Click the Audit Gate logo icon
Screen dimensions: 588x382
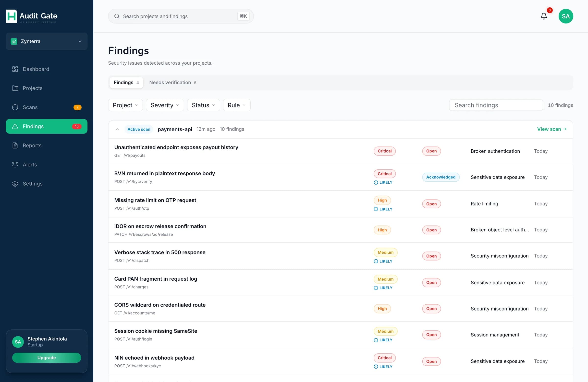[11, 16]
